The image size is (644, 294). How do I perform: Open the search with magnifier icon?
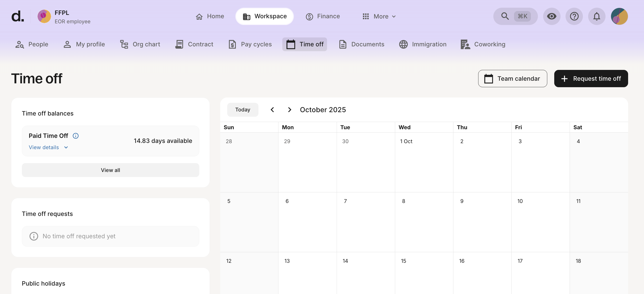(505, 17)
